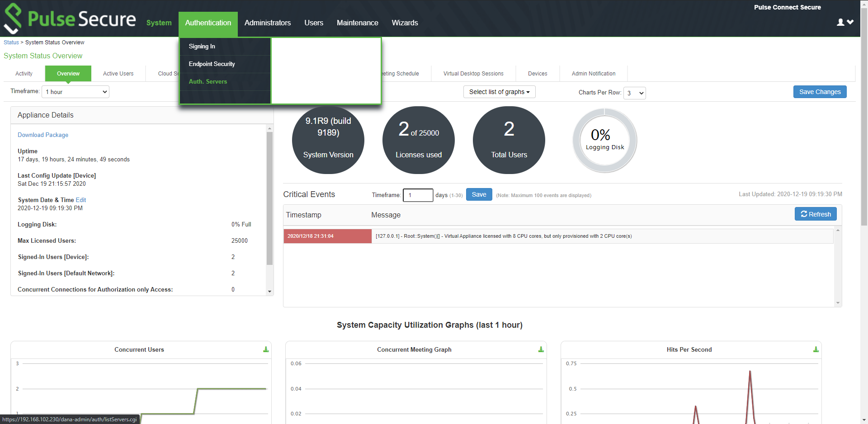868x424 pixels.
Task: Click Save next to days field
Action: pyautogui.click(x=479, y=194)
